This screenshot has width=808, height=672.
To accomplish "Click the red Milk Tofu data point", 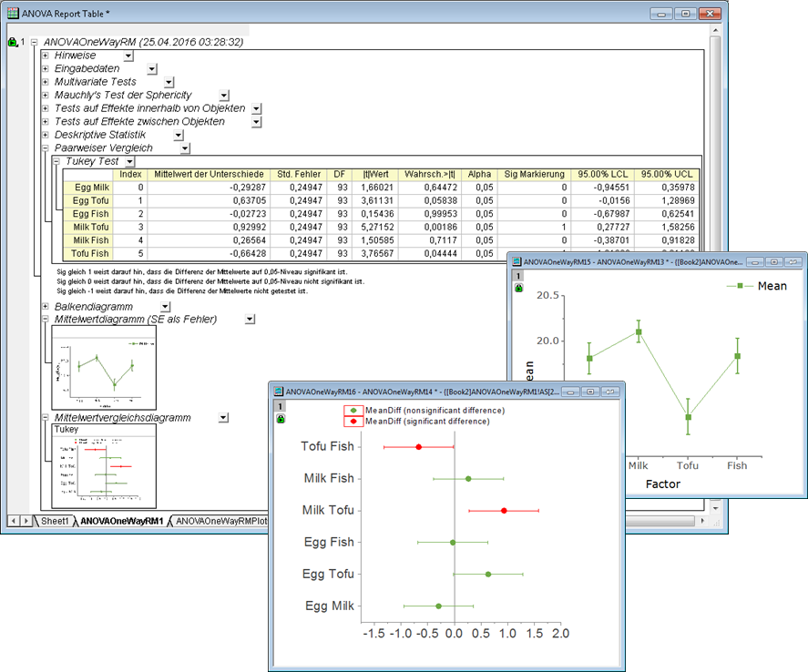I will tap(504, 511).
